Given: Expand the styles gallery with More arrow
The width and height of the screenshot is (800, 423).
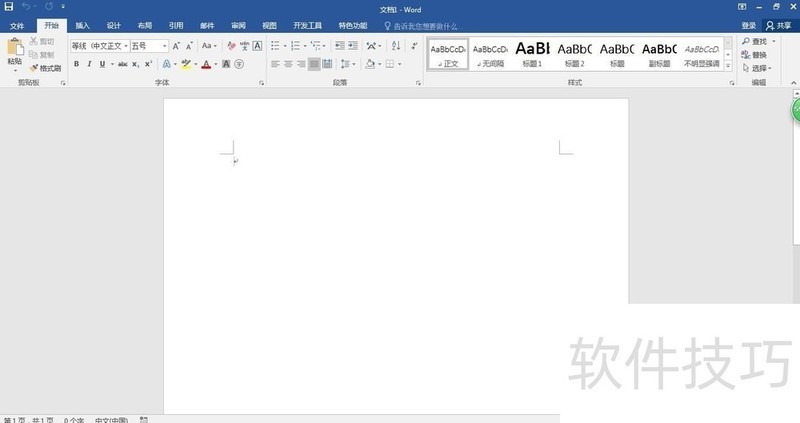Looking at the screenshot, I should click(728, 66).
